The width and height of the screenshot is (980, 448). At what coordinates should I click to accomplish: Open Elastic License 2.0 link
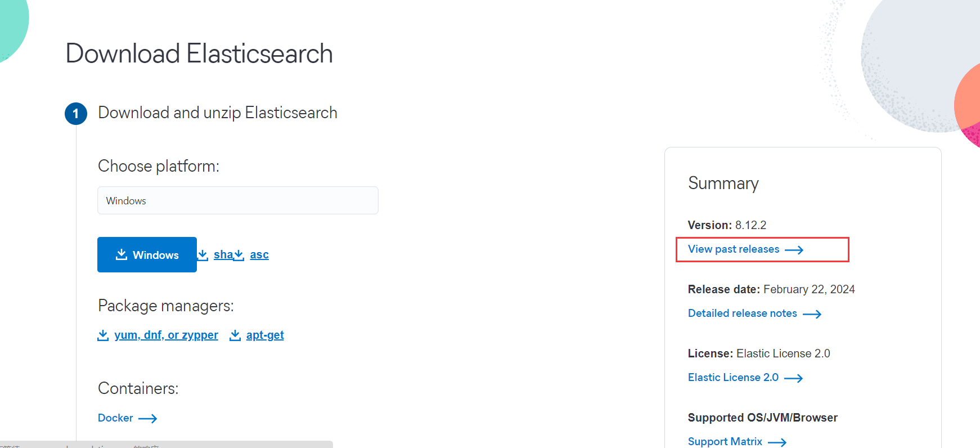(x=733, y=377)
